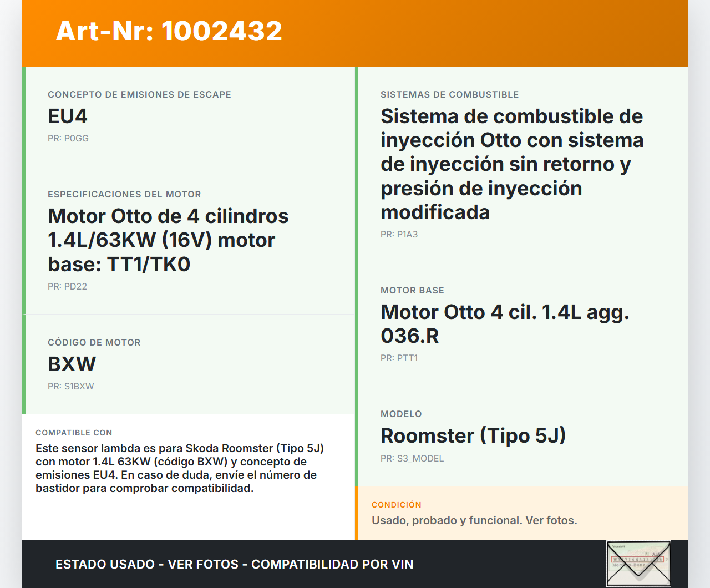The image size is (710, 588).
Task: Click the "PR: S3_MODEL" code
Action: tap(412, 458)
